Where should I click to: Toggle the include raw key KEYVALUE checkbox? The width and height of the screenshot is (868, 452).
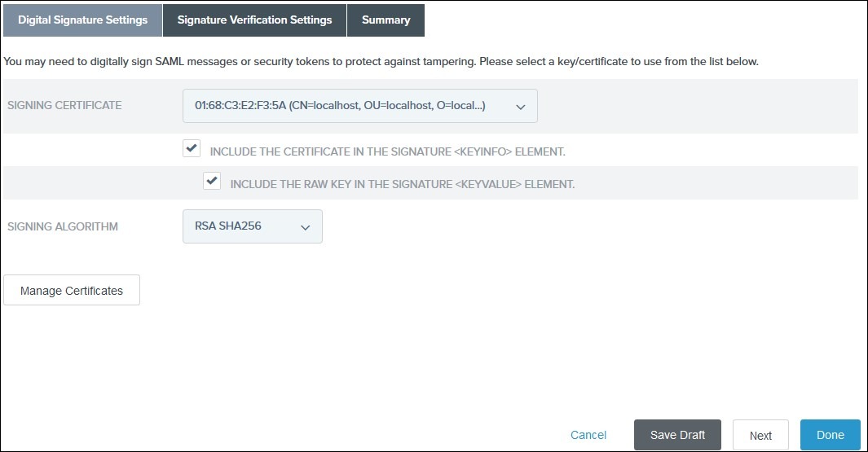pyautogui.click(x=212, y=182)
